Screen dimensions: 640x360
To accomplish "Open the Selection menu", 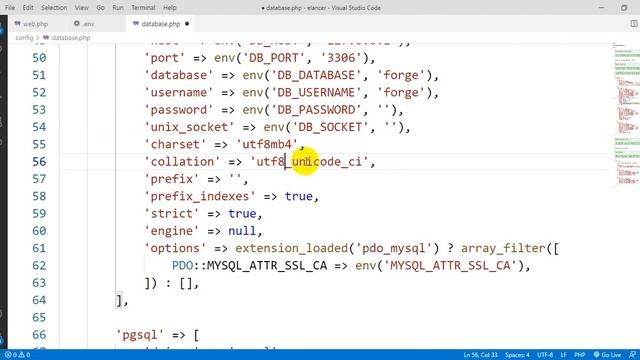I will 54,8.
